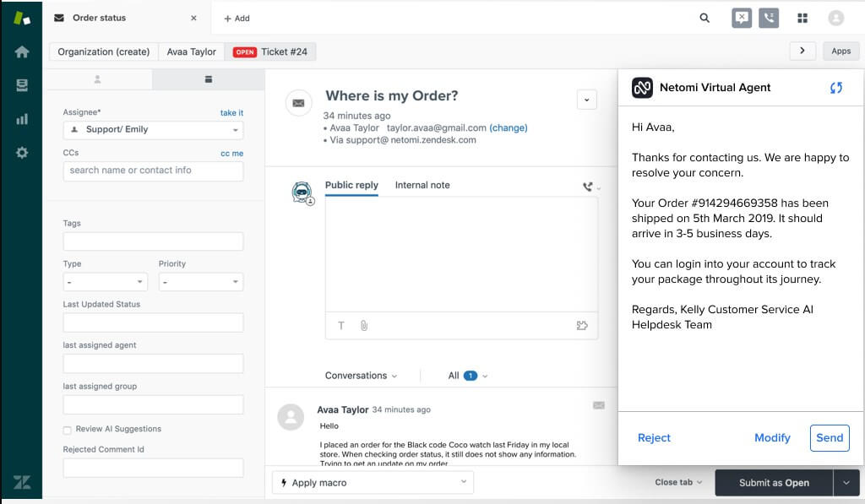The image size is (865, 504).
Task: Open Reporting icon in left sidebar
Action: pyautogui.click(x=21, y=117)
